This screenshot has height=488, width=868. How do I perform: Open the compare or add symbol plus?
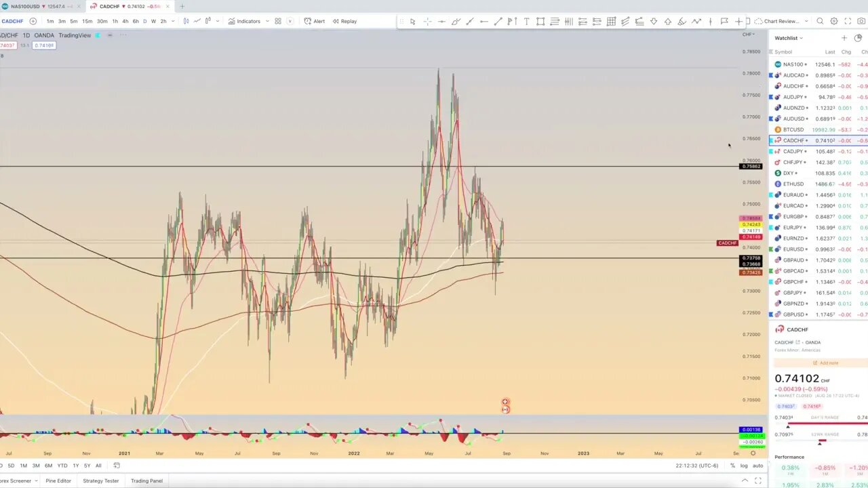[33, 21]
